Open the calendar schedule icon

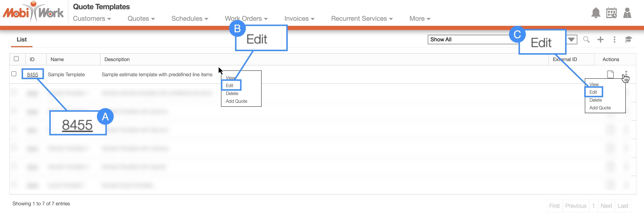pyautogui.click(x=611, y=13)
